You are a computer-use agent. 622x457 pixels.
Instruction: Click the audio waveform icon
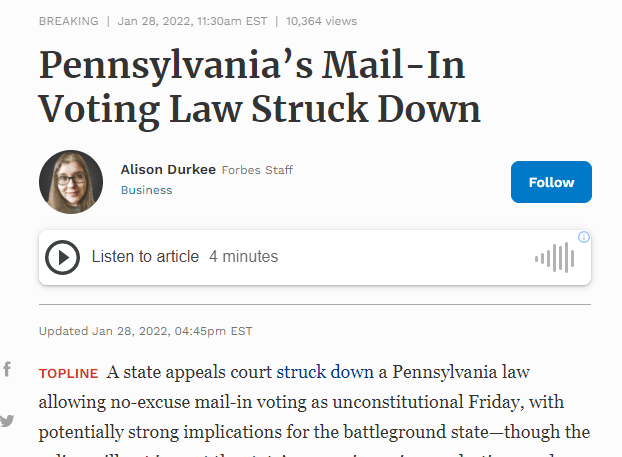pos(555,258)
